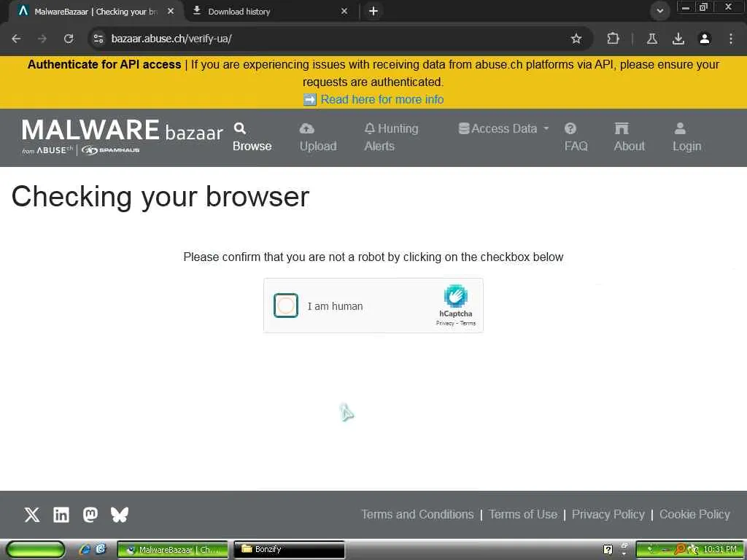This screenshot has height=560, width=747.
Task: Go to the Login page
Action: [x=686, y=137]
